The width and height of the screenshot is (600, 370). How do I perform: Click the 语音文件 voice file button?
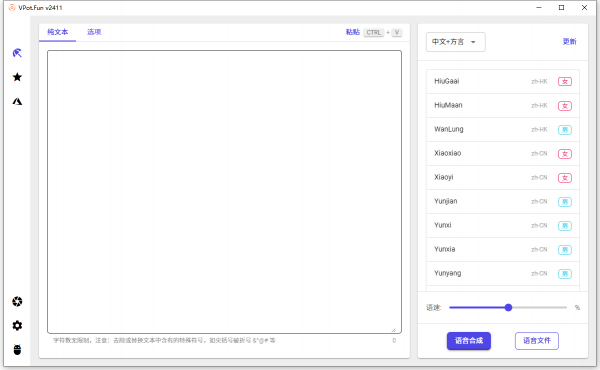(x=536, y=341)
